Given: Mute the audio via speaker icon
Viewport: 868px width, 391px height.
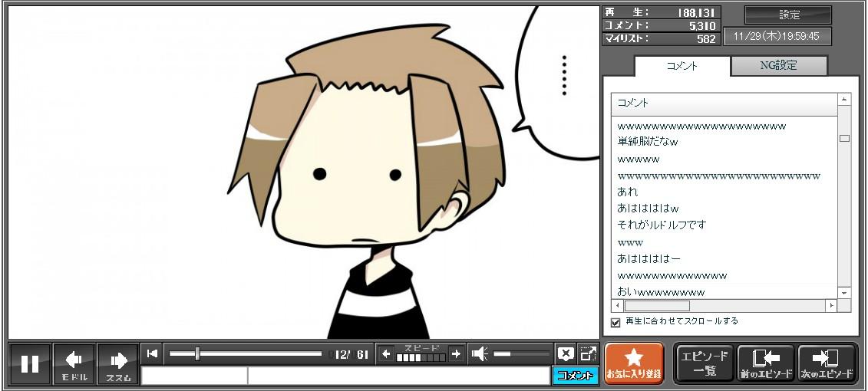Looking at the screenshot, I should click(480, 353).
